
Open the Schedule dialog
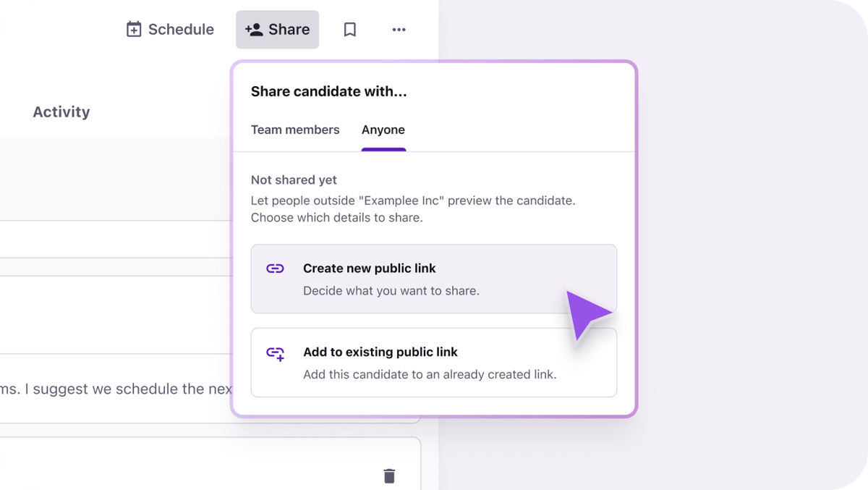tap(169, 29)
